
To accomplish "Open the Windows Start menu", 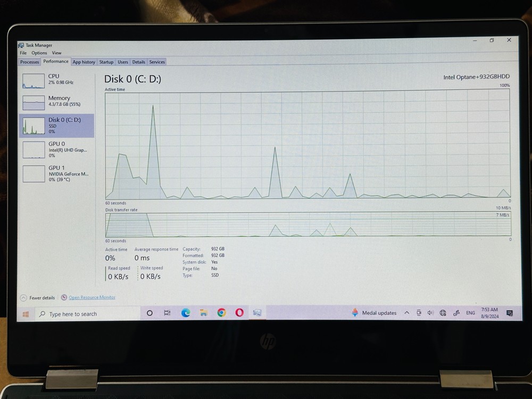I will (x=26, y=314).
